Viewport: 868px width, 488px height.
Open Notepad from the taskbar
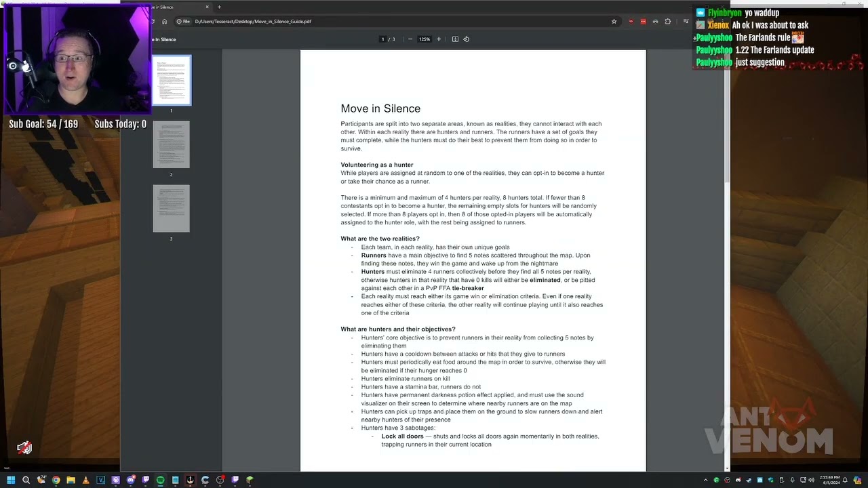point(175,480)
